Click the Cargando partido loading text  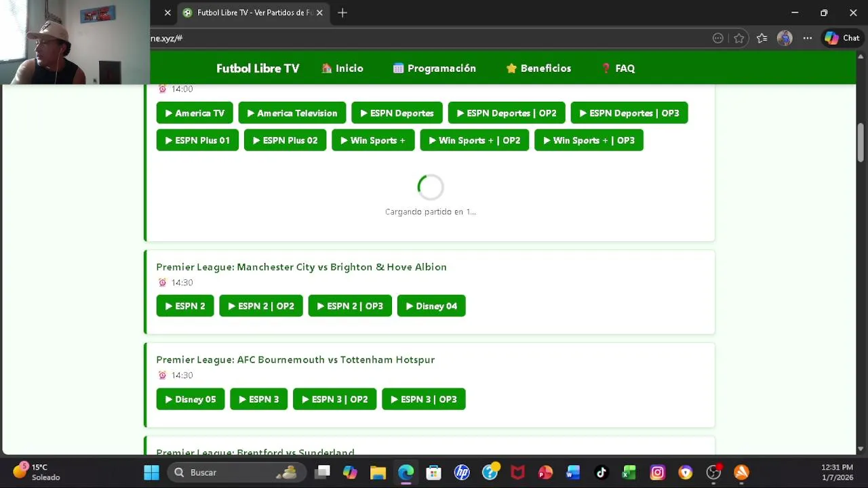point(431,211)
